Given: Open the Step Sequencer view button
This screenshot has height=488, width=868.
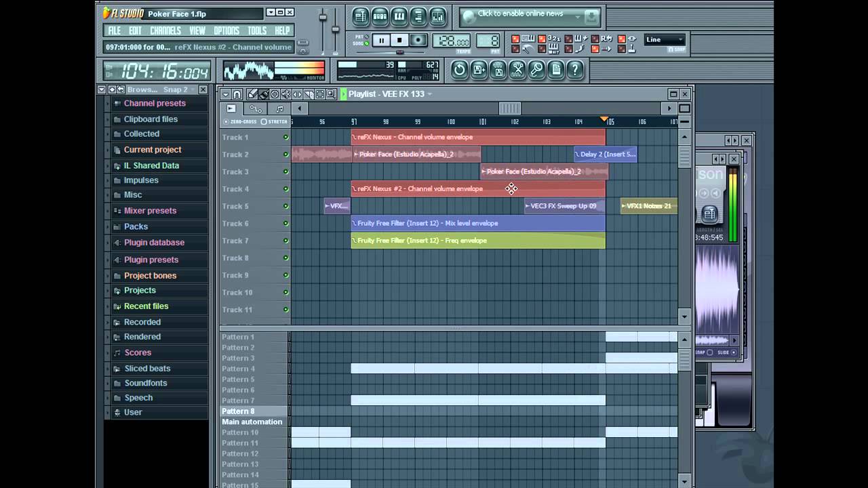Looking at the screenshot, I should pyautogui.click(x=380, y=16).
